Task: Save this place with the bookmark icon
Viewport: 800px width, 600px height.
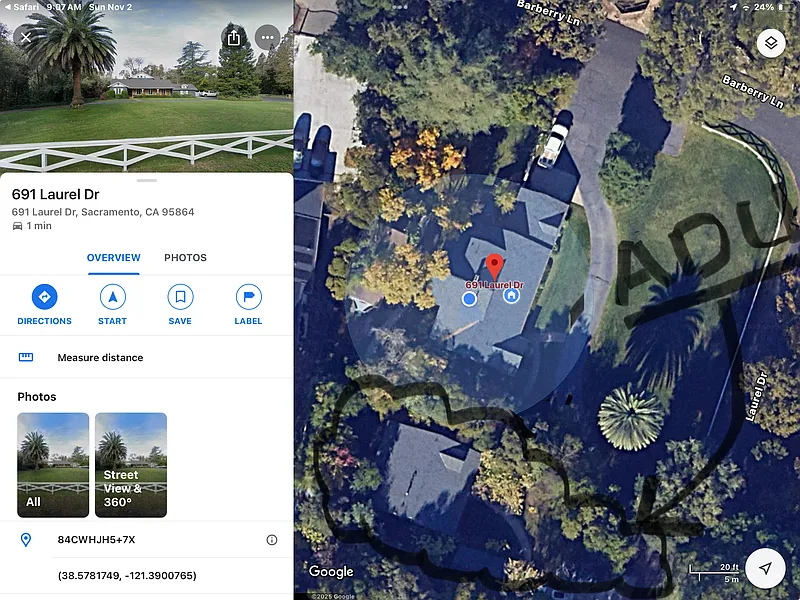Action: pos(180,305)
